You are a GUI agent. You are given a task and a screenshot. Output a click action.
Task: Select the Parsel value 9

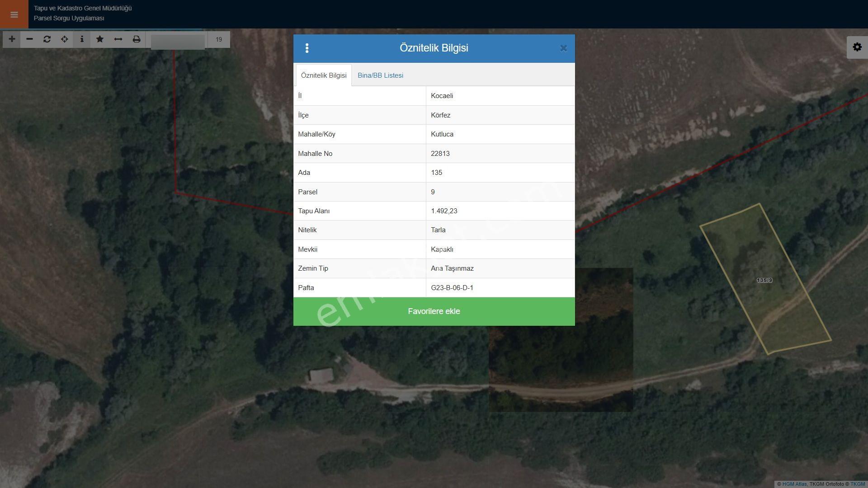(500, 192)
